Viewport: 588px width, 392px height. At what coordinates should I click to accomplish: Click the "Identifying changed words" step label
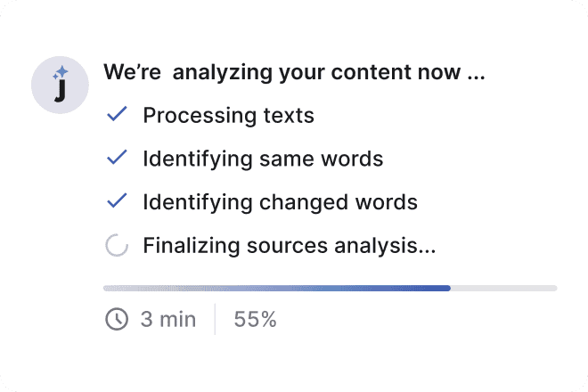[x=280, y=202]
